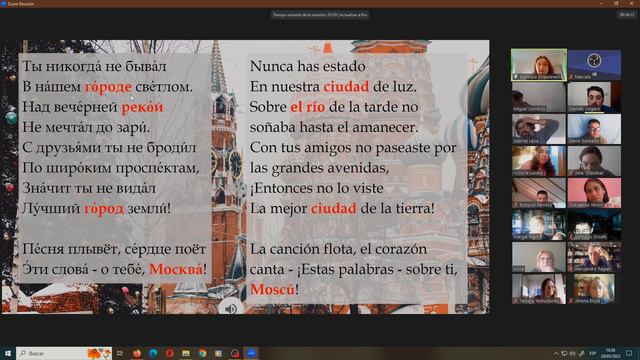Open Microsoft Edge in the taskbar
Screen dimensions: 640x360
click(153, 353)
